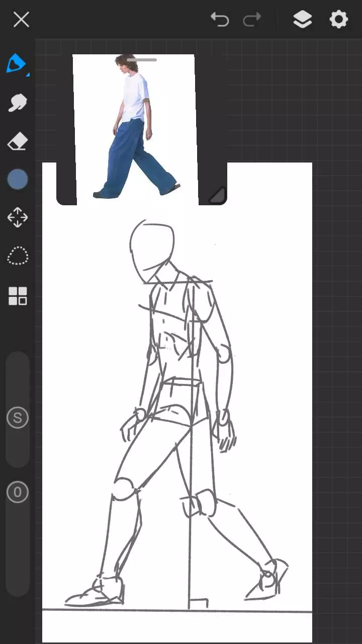Redo the undone stroke

252,20
